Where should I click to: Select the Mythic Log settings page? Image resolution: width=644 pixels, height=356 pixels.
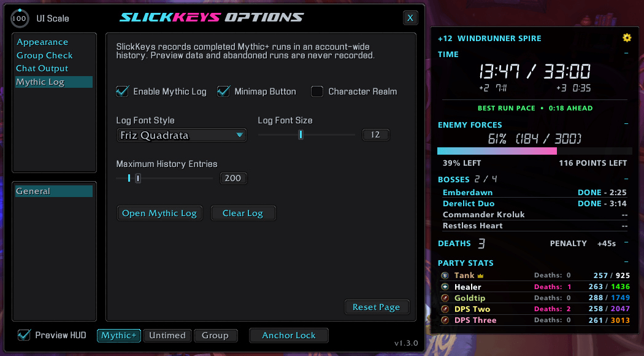point(54,82)
